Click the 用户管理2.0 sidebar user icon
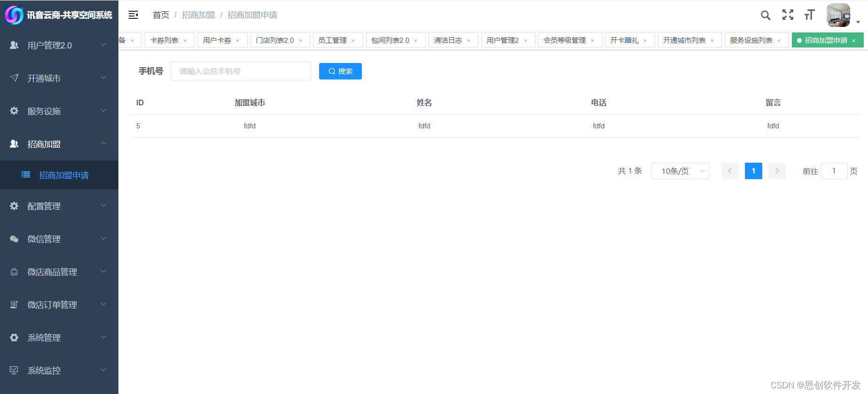The height and width of the screenshot is (394, 868). coord(14,45)
